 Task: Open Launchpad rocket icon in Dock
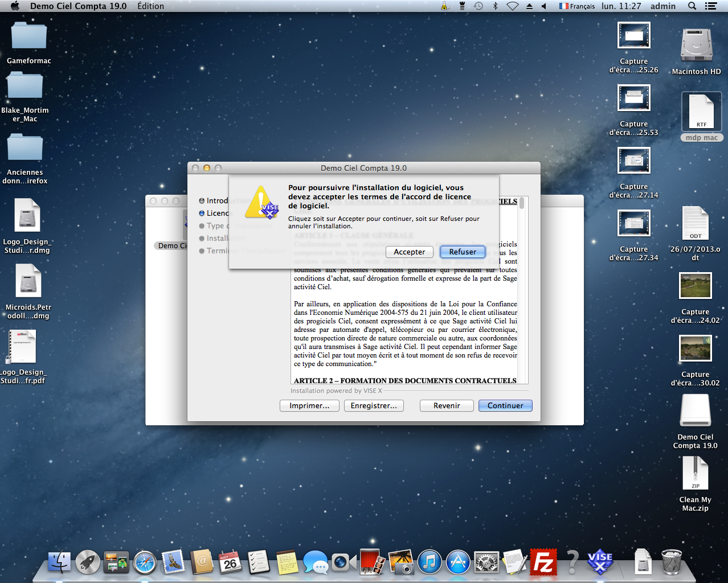click(88, 563)
